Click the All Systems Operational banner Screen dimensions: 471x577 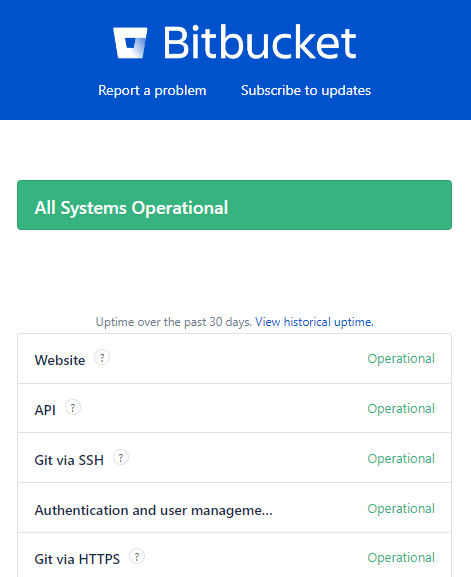tap(234, 205)
